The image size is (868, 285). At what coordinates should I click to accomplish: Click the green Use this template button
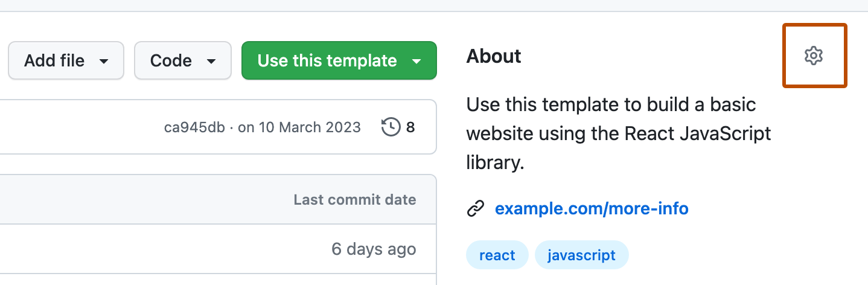coord(327,60)
